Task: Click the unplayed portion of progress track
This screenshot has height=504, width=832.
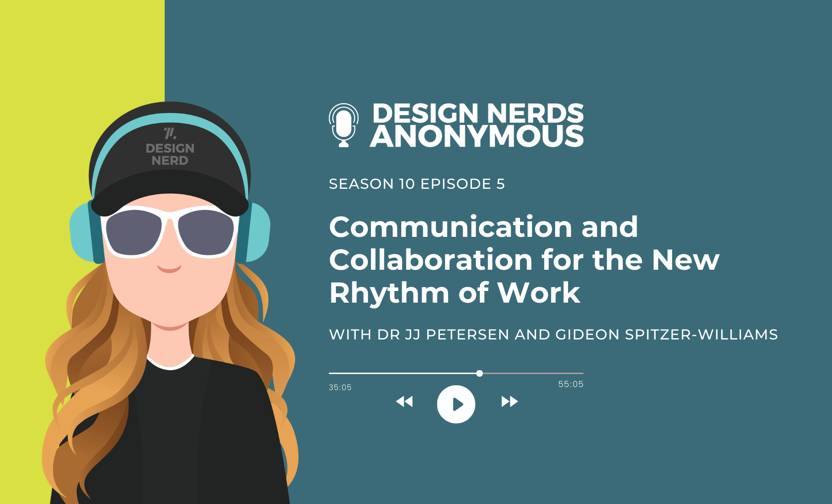Action: (x=533, y=373)
